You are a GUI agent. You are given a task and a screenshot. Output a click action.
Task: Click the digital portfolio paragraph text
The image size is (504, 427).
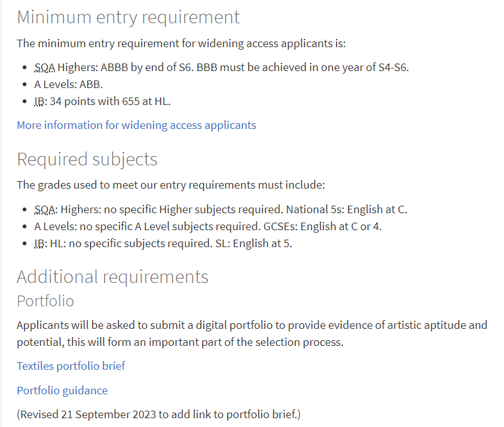coord(252,333)
